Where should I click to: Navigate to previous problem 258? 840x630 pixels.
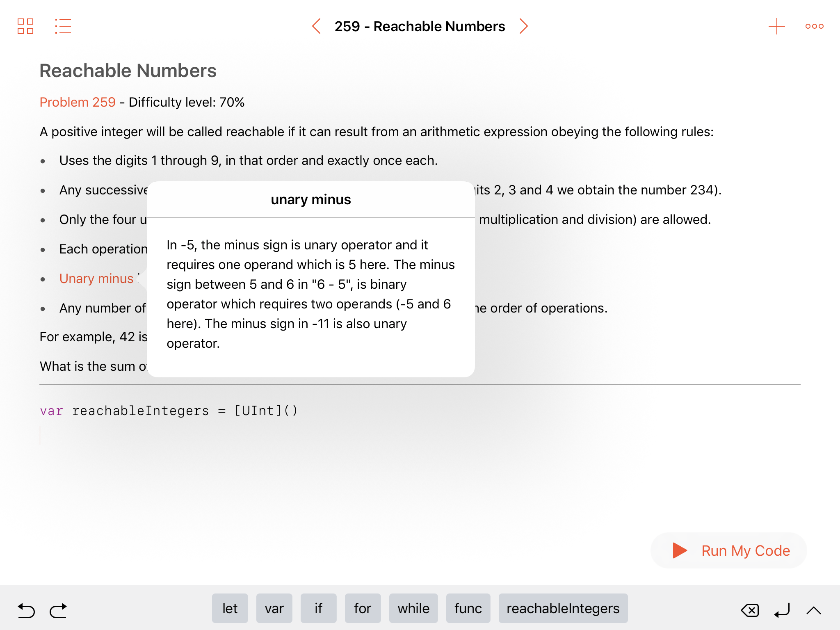point(315,26)
